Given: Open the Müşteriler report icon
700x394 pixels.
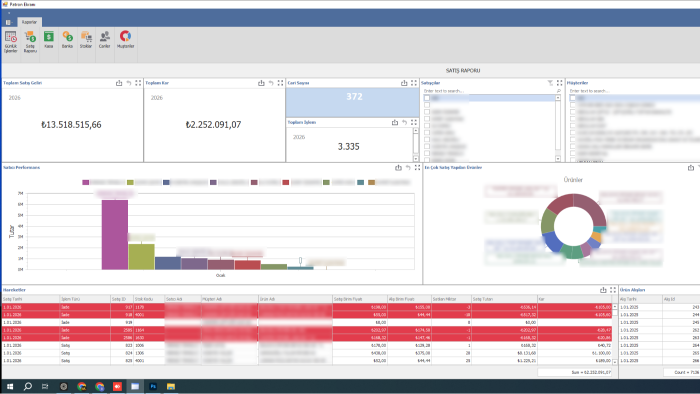Looking at the screenshot, I should tap(125, 39).
